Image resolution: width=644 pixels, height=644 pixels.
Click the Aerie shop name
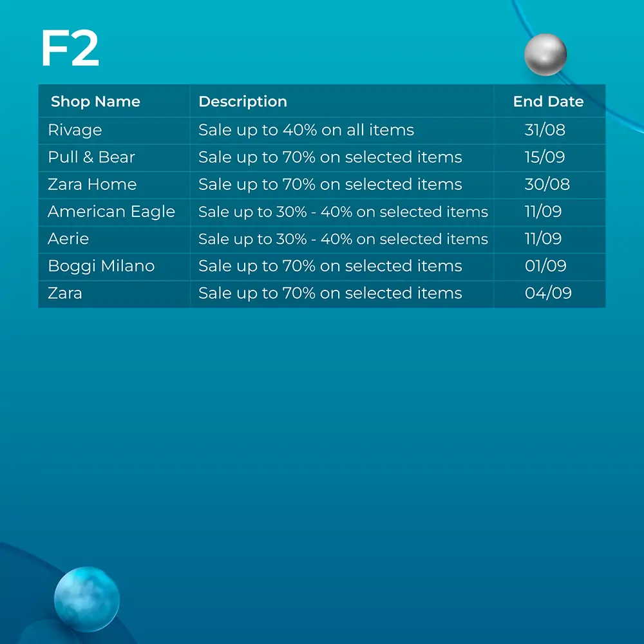[68, 239]
